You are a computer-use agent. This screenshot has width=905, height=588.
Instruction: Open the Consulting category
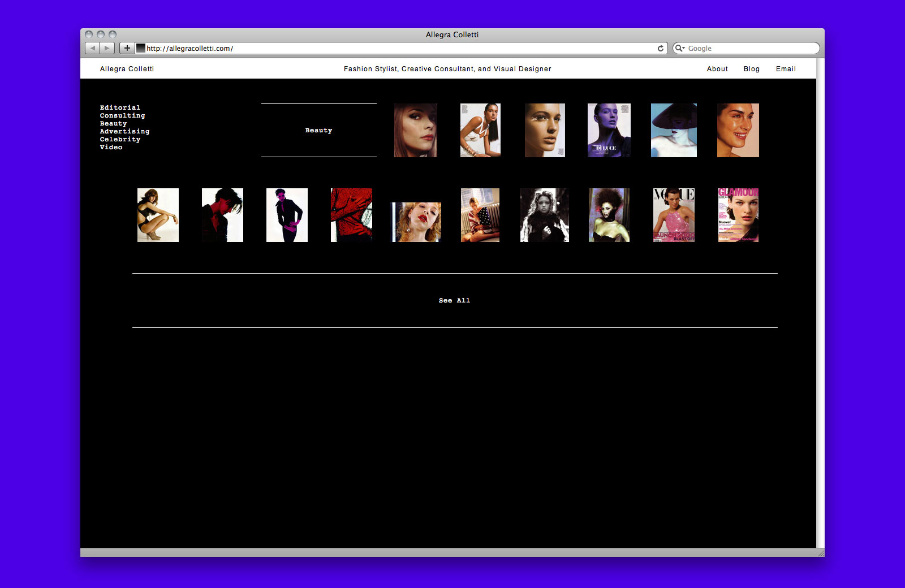tap(122, 115)
